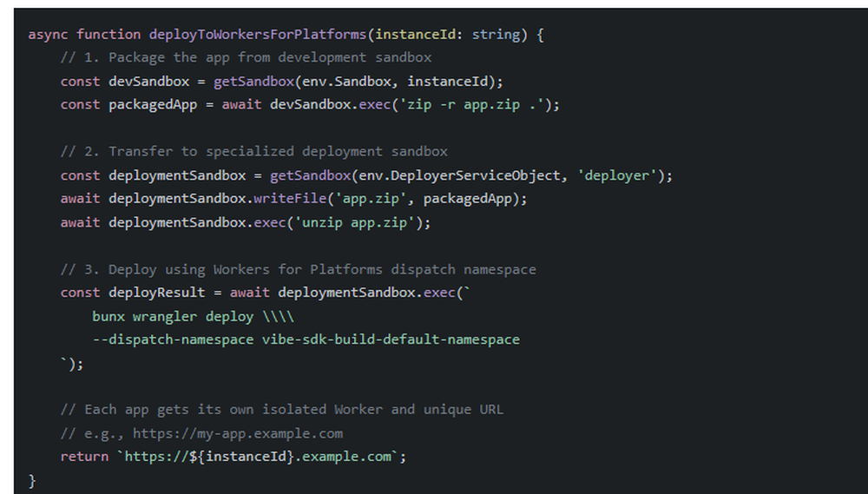Click the comment '// 3. Deploy using Workers for Platforms dispatch namespace'
The height and width of the screenshot is (494, 868).
click(299, 270)
